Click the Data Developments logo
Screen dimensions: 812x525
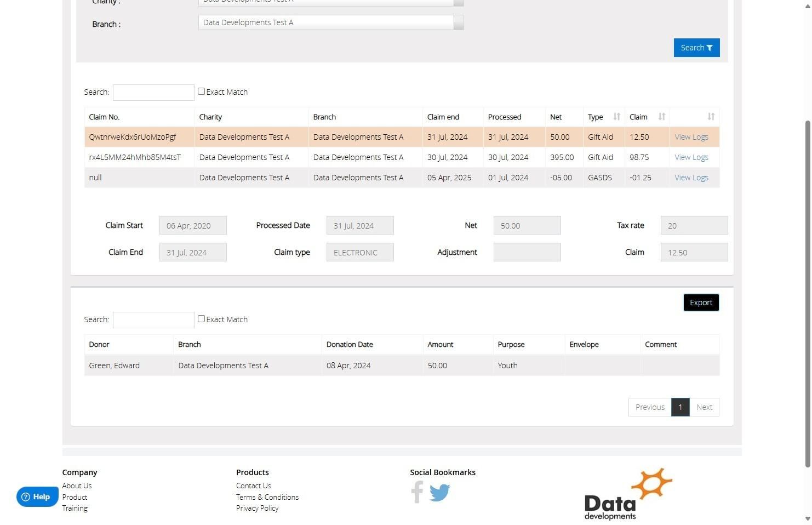[x=628, y=494]
